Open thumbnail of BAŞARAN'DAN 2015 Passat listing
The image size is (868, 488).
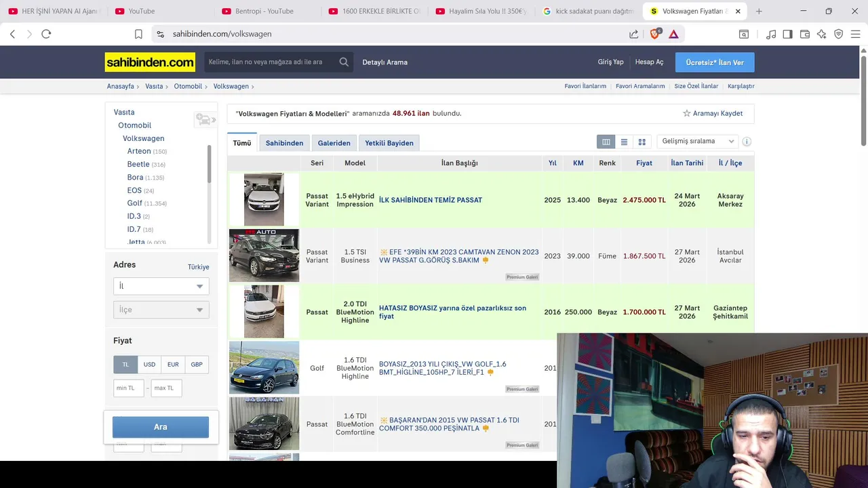[264, 424]
